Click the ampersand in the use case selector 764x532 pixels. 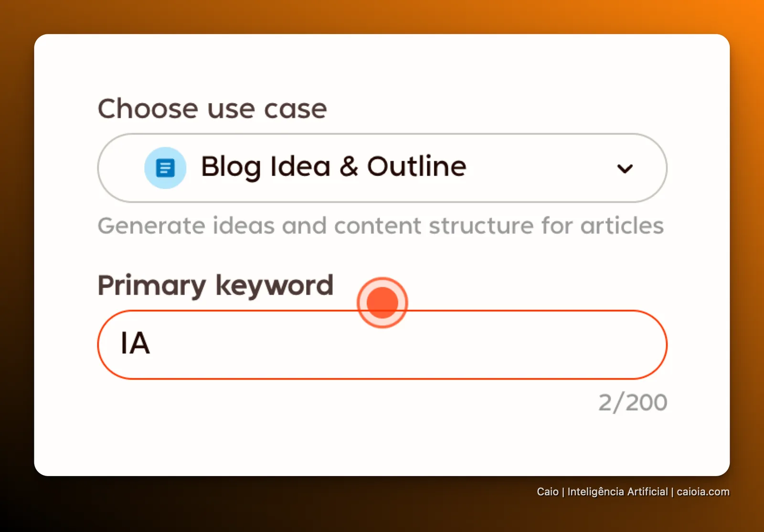[349, 167]
